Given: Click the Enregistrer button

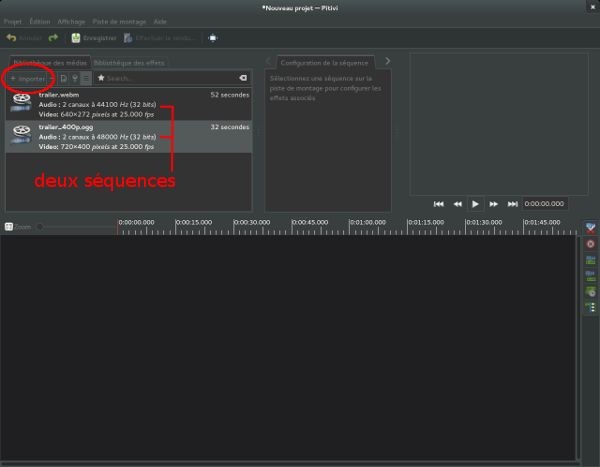Looking at the screenshot, I should click(94, 38).
